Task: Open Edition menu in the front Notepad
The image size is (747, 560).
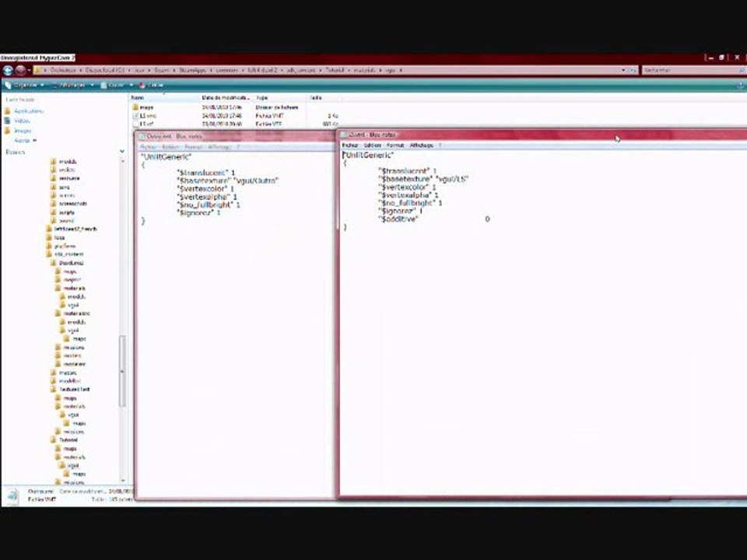Action: coord(373,145)
